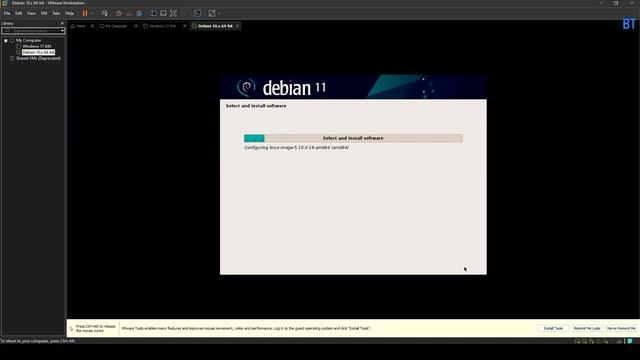Click the Never Remind Me button
This screenshot has width=640, height=360.
(x=621, y=328)
